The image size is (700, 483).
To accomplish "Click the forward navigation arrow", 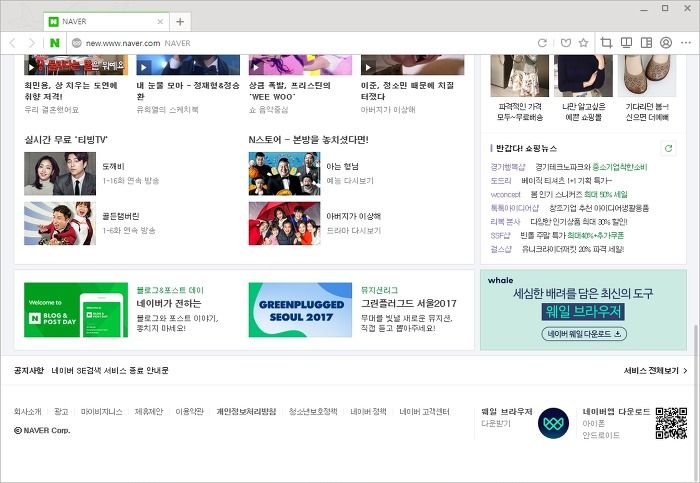I will [31, 43].
